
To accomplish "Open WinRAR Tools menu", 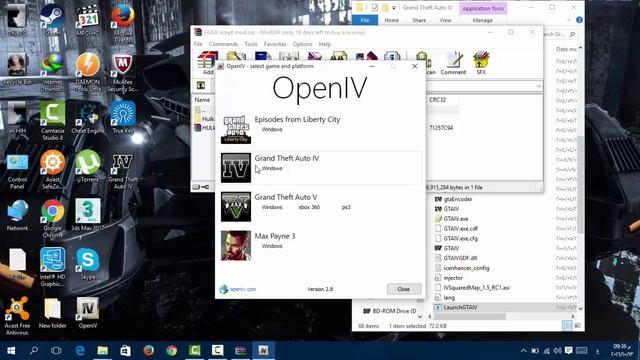I will click(x=251, y=44).
